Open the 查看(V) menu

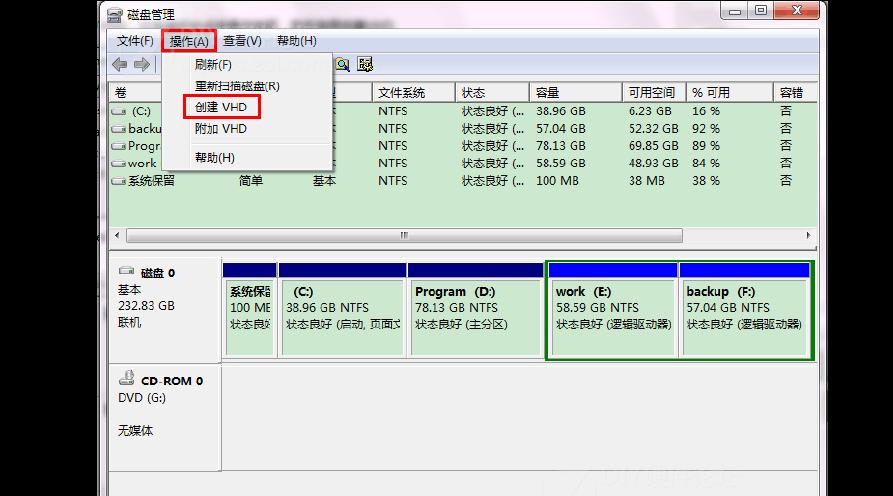click(x=242, y=41)
